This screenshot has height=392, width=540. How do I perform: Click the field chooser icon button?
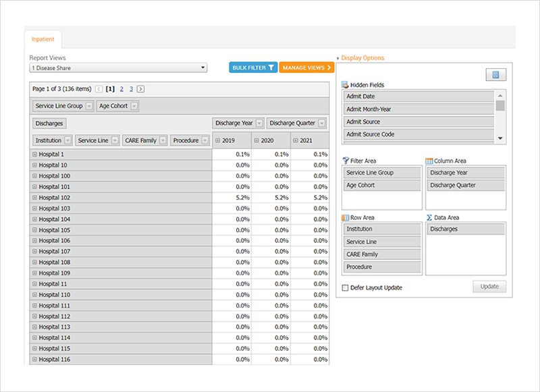point(496,75)
